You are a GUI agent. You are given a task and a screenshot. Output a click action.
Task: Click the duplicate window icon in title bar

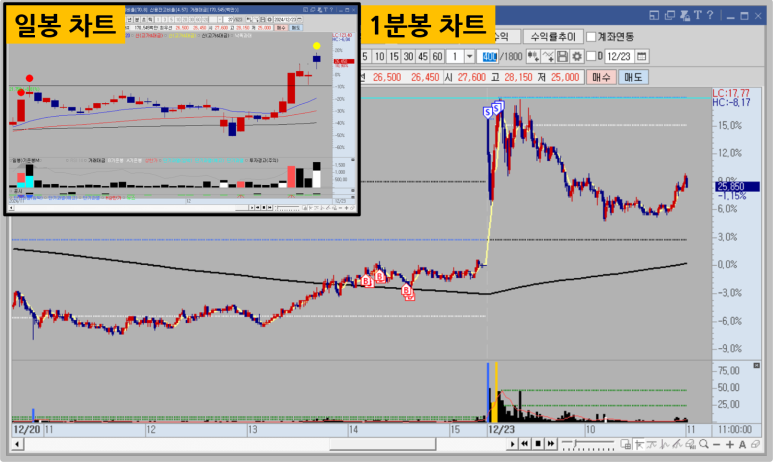pos(669,15)
